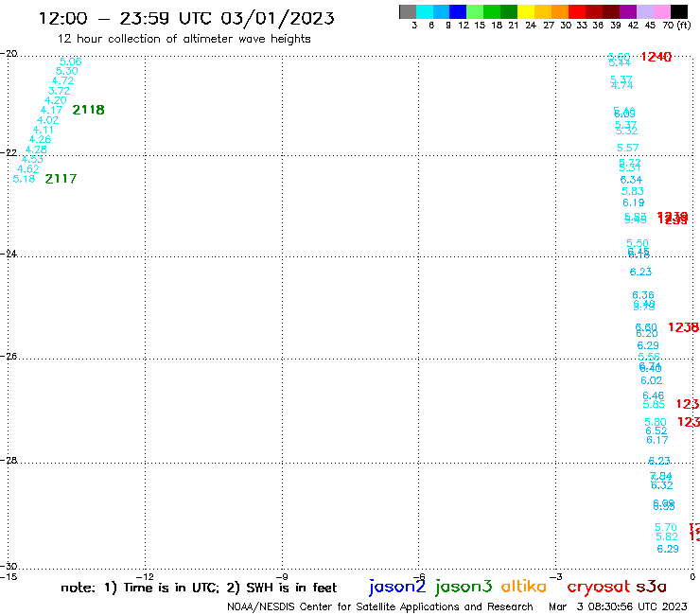700x615 pixels.
Task: Click the wave height value 5.18
Action: [24, 179]
